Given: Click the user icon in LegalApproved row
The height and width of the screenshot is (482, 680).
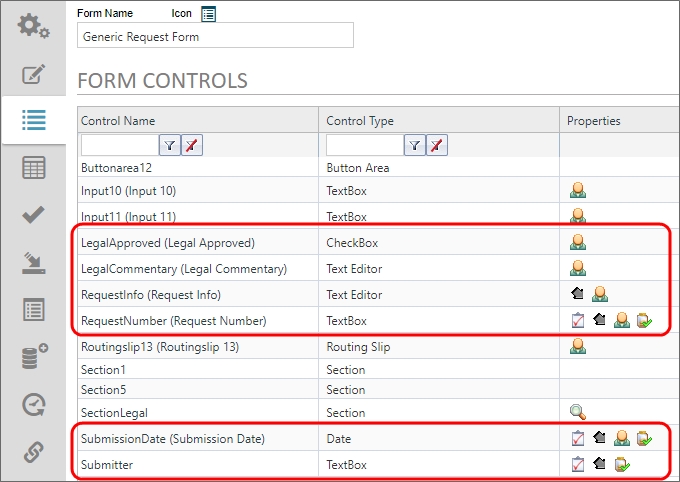Looking at the screenshot, I should (577, 242).
